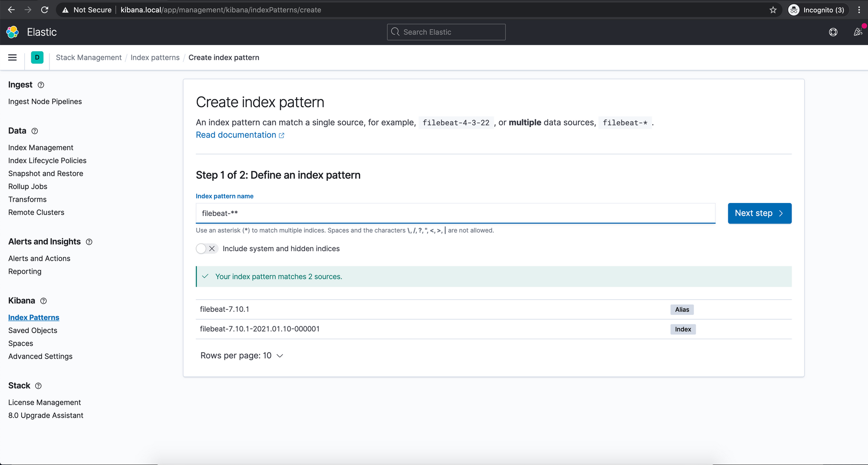Click the help icon next to Data
Image resolution: width=868 pixels, height=465 pixels.
pos(35,131)
